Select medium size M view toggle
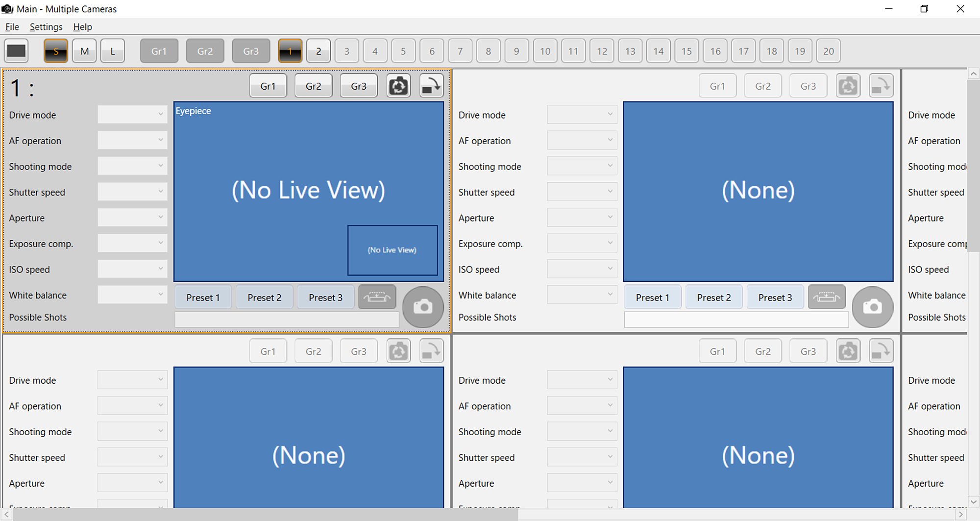This screenshot has width=980, height=521. 84,51
